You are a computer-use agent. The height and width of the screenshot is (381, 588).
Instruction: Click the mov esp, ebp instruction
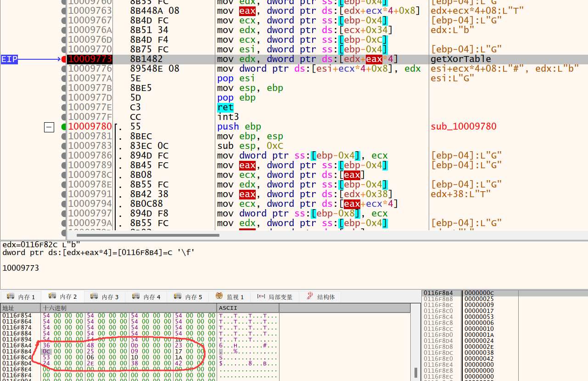pyautogui.click(x=250, y=88)
